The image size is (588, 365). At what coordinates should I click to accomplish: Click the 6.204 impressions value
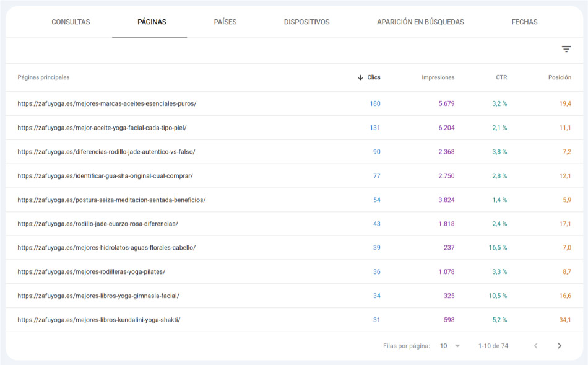(446, 128)
